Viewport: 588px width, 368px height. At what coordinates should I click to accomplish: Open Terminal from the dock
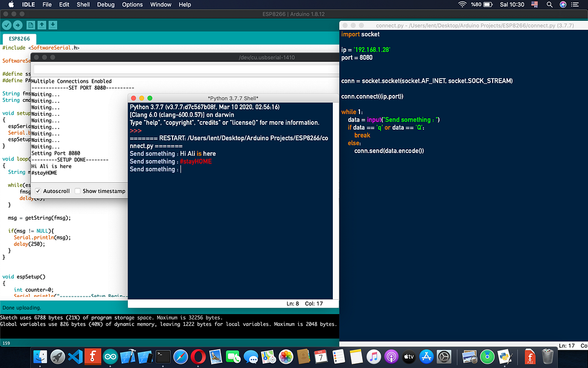[x=163, y=356]
